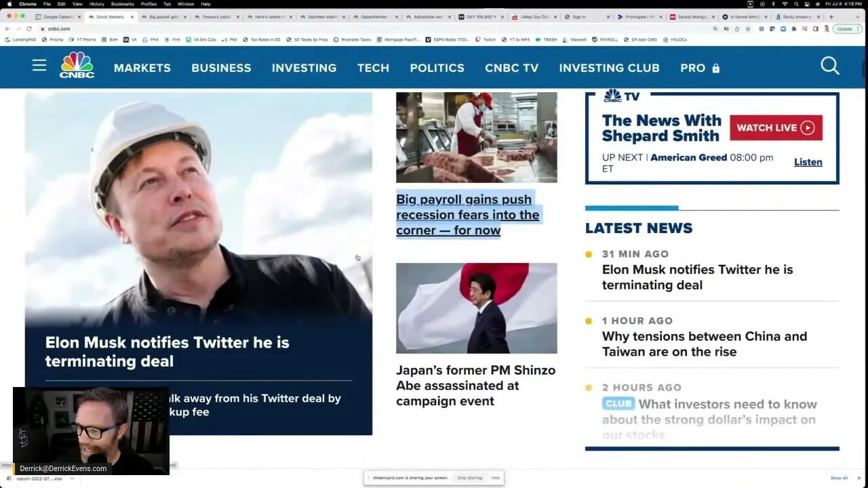
Task: Expand the report xlsx download options arrow
Action: point(72,479)
